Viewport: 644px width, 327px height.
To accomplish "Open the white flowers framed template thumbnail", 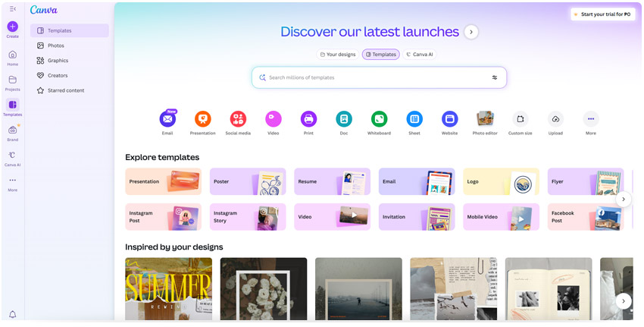I will [264, 289].
